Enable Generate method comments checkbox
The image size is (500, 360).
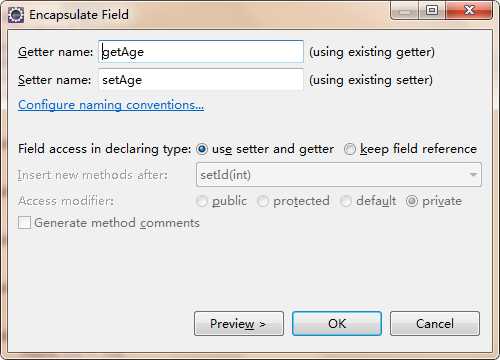pyautogui.click(x=24, y=223)
